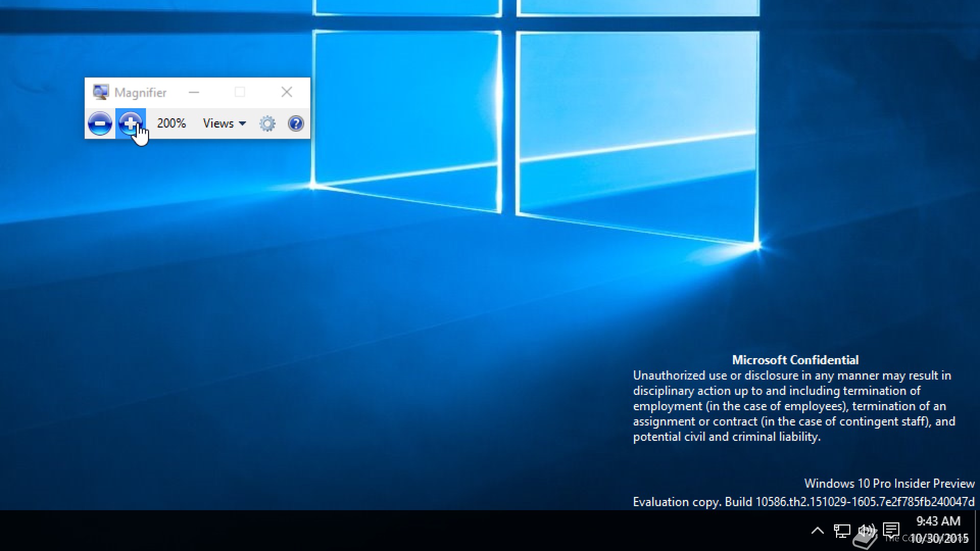Viewport: 980px width, 551px height.
Task: Minimize the Magnifier window
Action: click(194, 92)
